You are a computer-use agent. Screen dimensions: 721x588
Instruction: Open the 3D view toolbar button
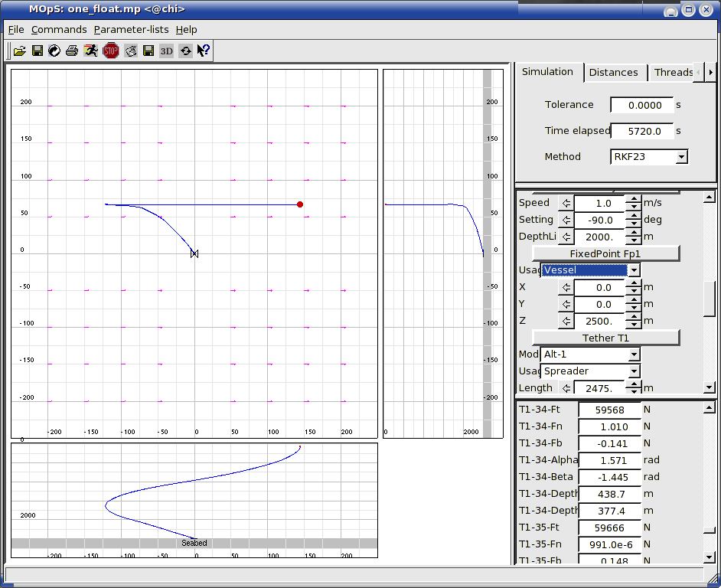pos(166,51)
